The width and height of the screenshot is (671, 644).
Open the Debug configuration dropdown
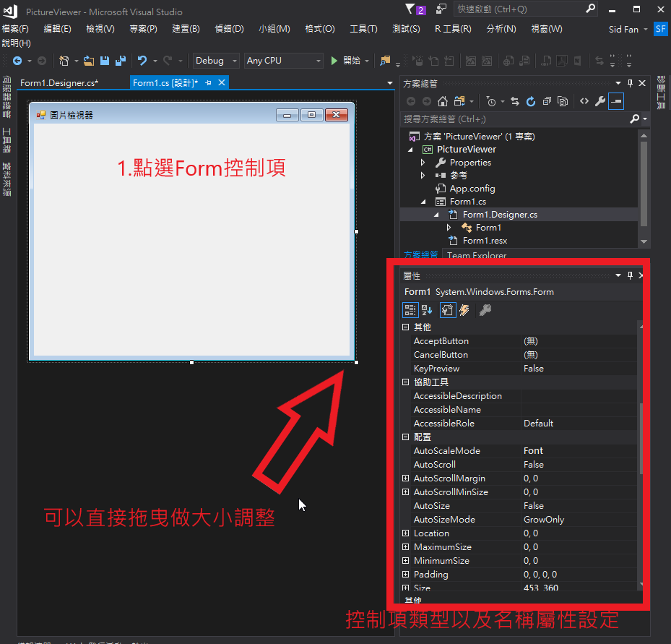tap(216, 61)
